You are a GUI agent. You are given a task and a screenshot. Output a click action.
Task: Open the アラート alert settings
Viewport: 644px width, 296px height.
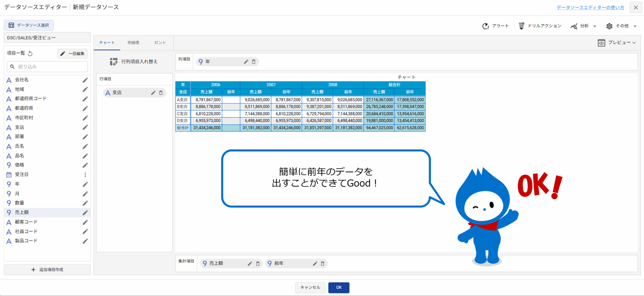click(495, 26)
